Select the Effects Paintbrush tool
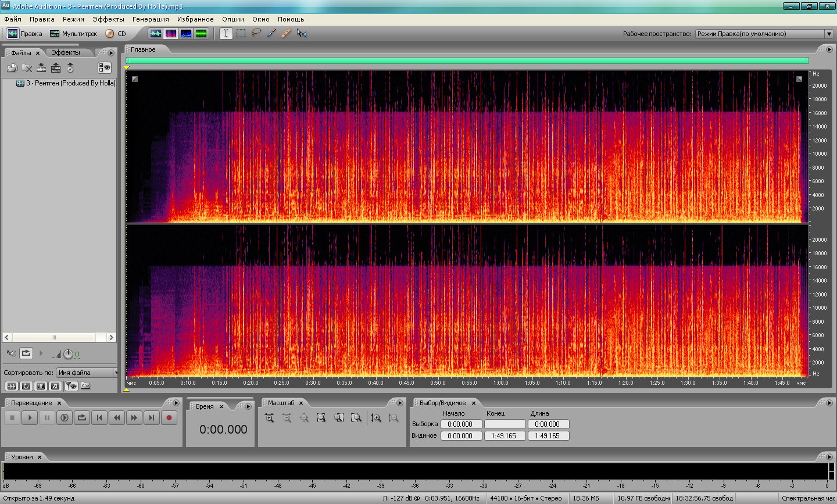Viewport: 837px width, 504px height. coord(271,34)
